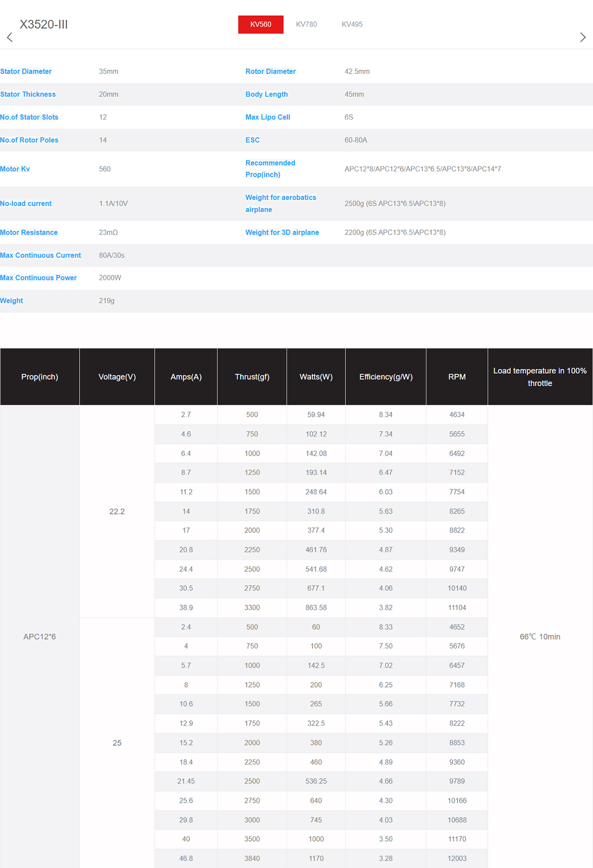Select the KV560 tab
This screenshot has height=868, width=593.
260,24
